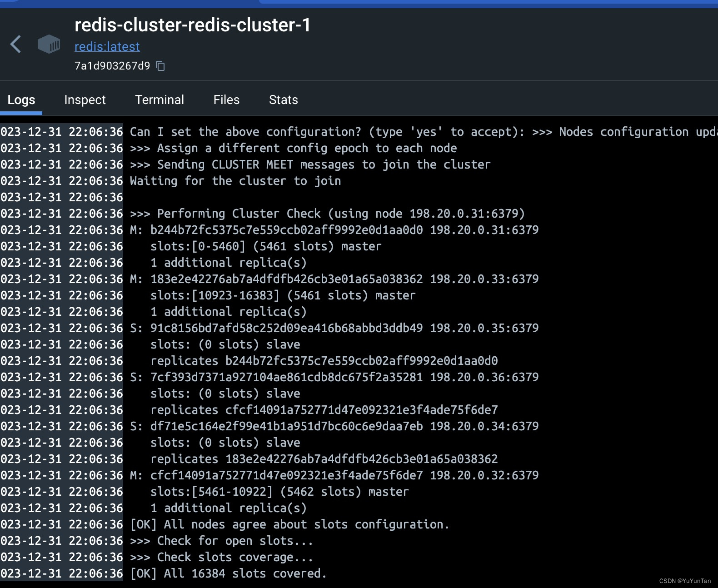The height and width of the screenshot is (588, 718).
Task: Switch to the Inspect tab
Action: click(85, 100)
